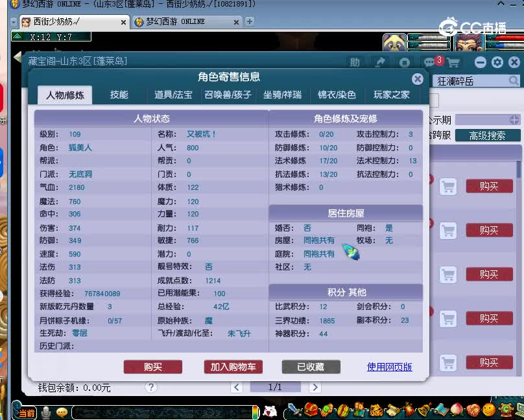Go to previous page with left arrow
The width and height of the screenshot is (524, 420).
[x=237, y=388]
